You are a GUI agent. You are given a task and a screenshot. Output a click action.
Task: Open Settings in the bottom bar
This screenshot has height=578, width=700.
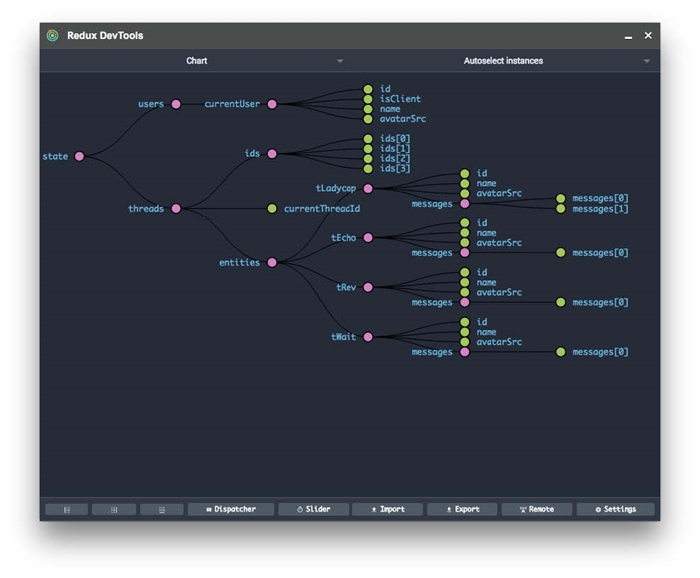[615, 509]
